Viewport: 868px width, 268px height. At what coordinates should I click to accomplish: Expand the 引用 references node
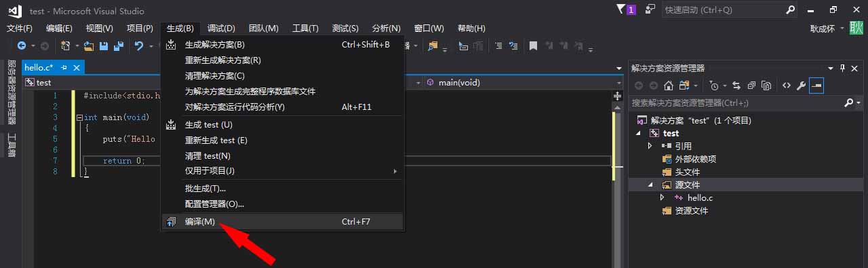click(650, 146)
